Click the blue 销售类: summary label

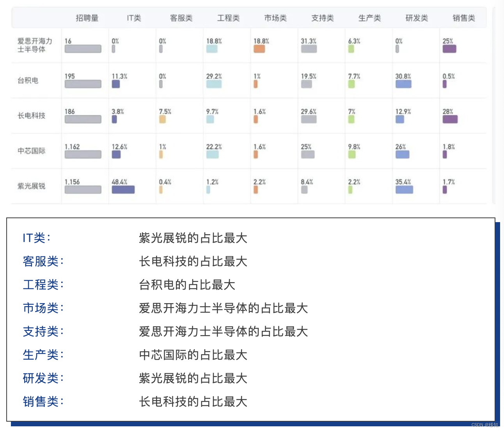click(43, 401)
